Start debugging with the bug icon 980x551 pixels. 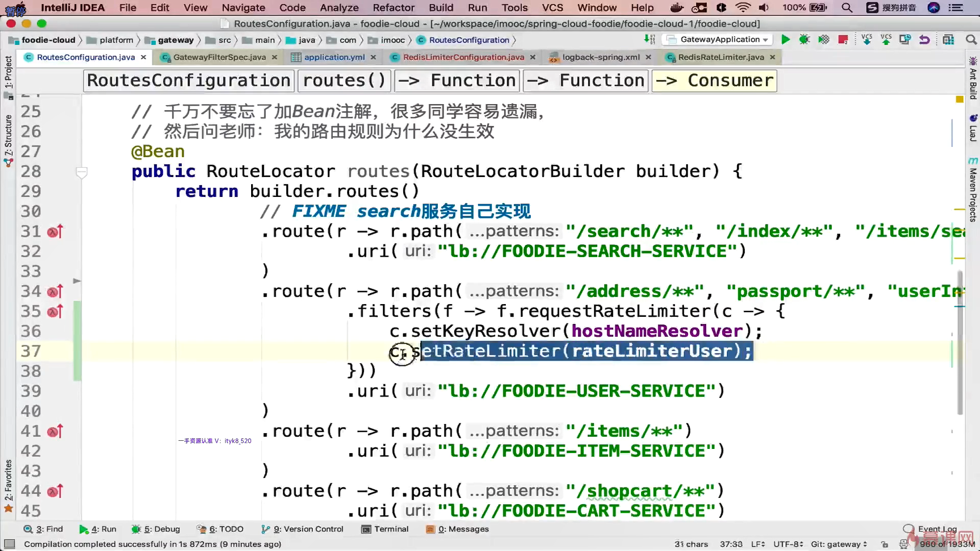(804, 40)
